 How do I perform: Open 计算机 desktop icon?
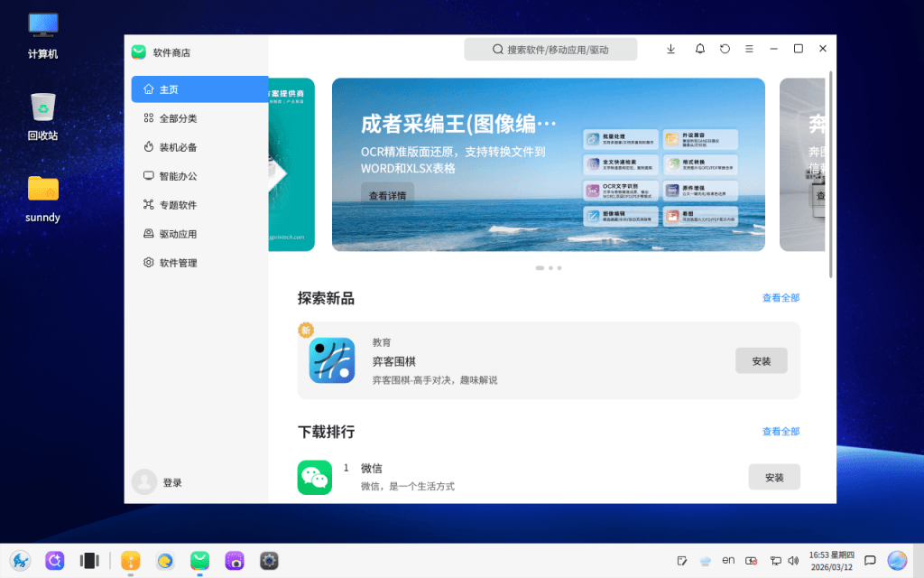[x=42, y=35]
